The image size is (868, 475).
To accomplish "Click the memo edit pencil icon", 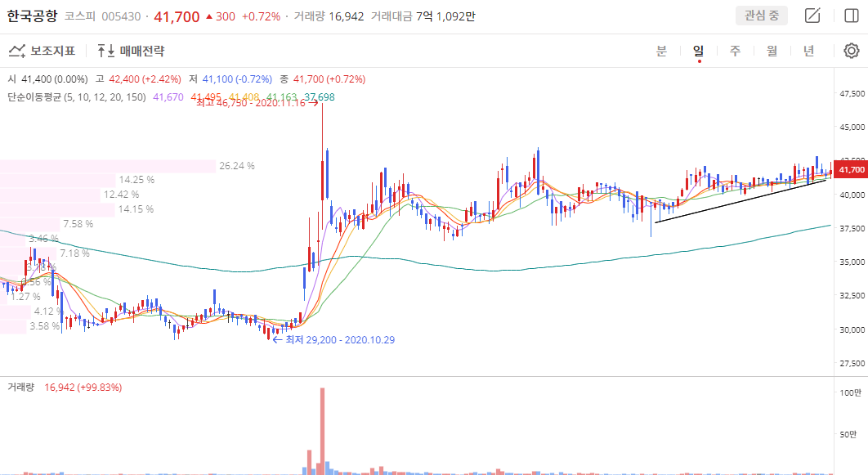I will coord(812,16).
